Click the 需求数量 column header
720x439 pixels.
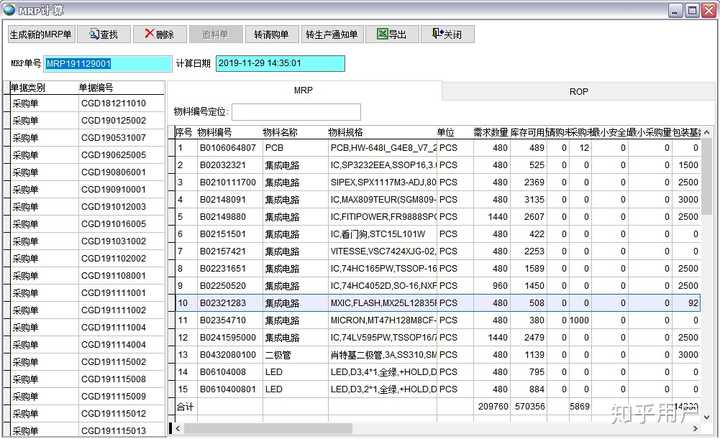point(491,133)
